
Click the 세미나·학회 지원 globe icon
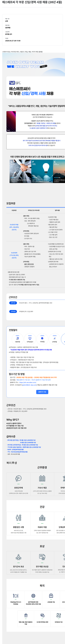33,596
